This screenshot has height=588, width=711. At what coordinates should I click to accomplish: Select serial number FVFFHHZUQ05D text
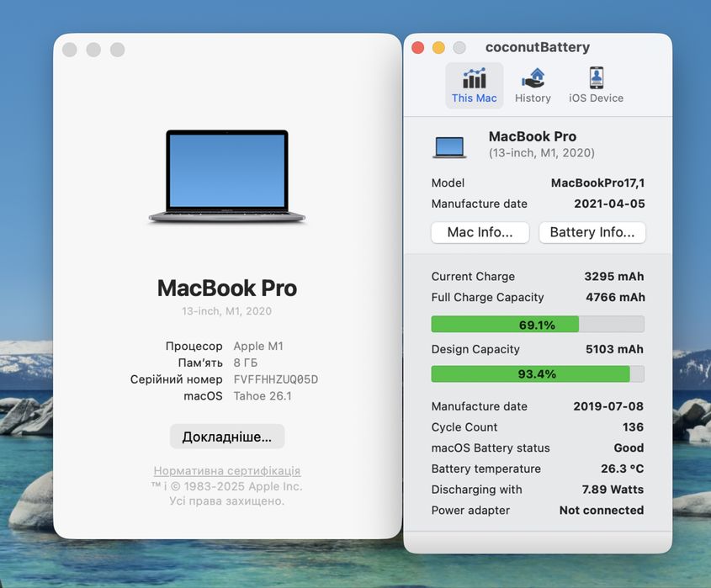coord(276,379)
